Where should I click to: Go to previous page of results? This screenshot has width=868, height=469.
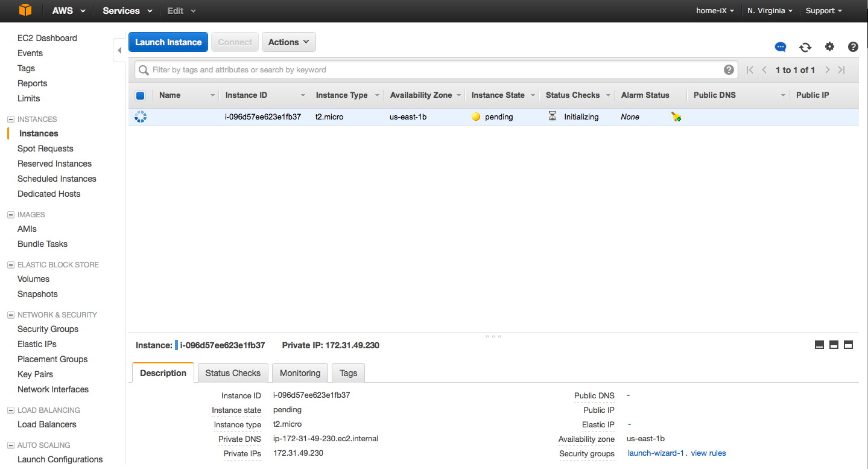(x=764, y=70)
